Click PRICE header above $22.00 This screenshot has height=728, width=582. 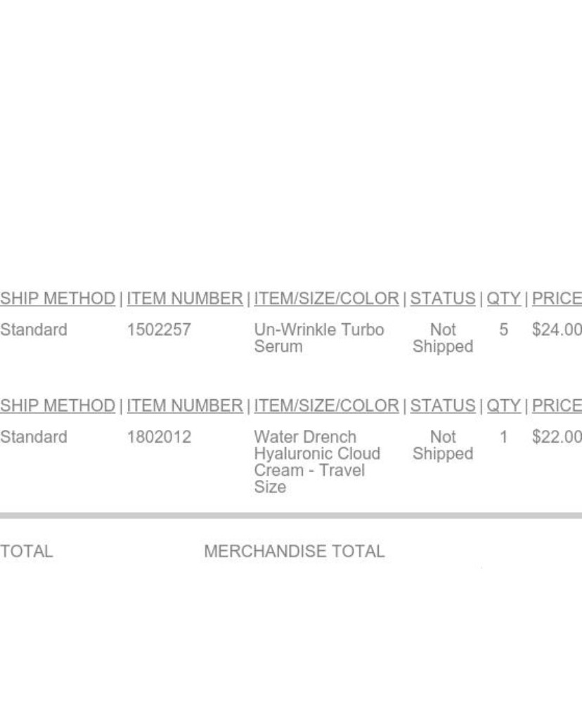tap(557, 405)
